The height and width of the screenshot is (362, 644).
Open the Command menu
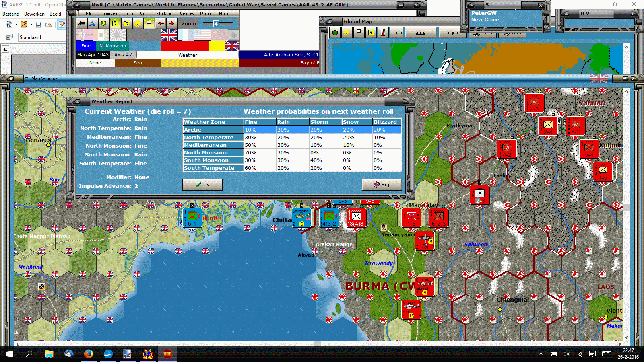(109, 14)
